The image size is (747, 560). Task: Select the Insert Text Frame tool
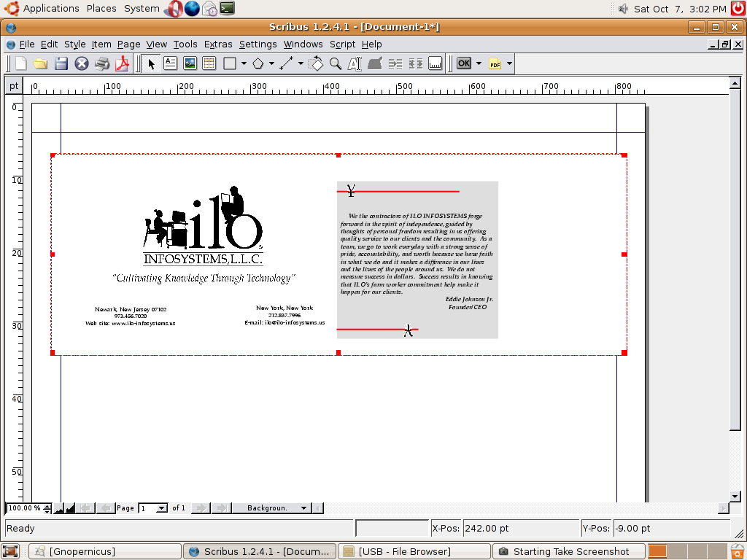[170, 63]
